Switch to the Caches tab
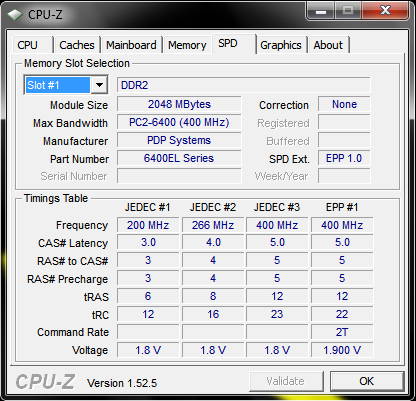The image size is (416, 401). [x=77, y=45]
